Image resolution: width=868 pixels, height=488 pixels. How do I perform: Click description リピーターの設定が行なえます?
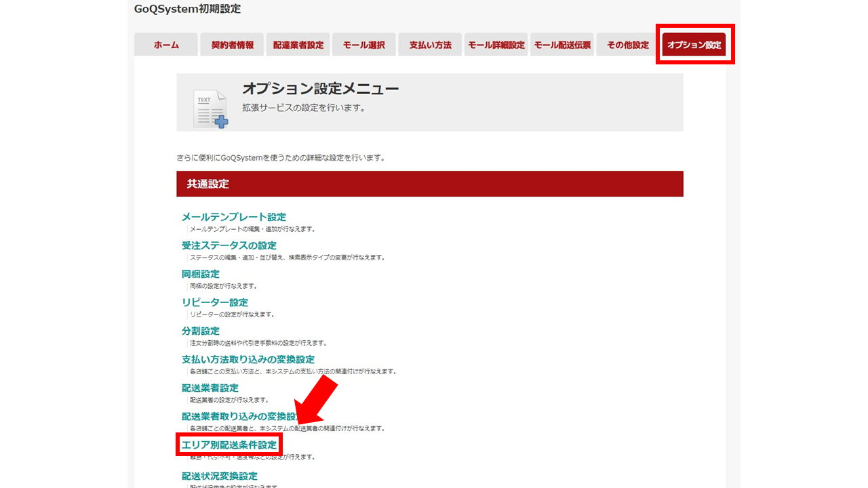233,314
